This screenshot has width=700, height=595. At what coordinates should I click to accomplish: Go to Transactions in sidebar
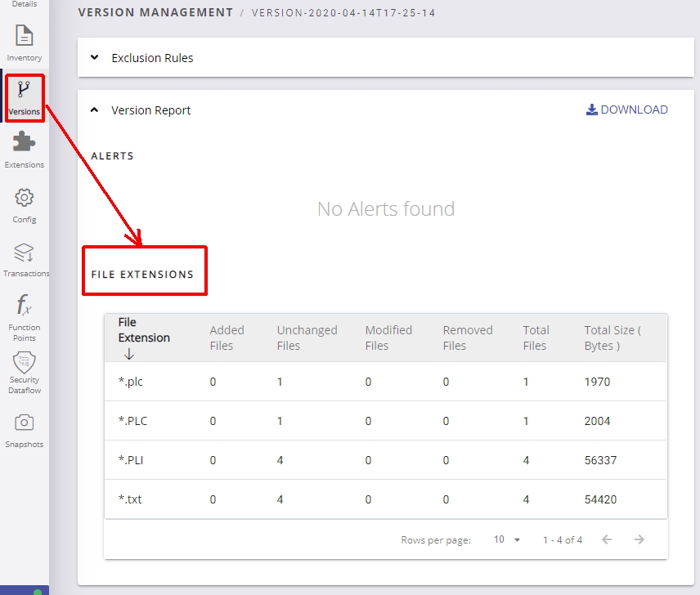[x=25, y=253]
